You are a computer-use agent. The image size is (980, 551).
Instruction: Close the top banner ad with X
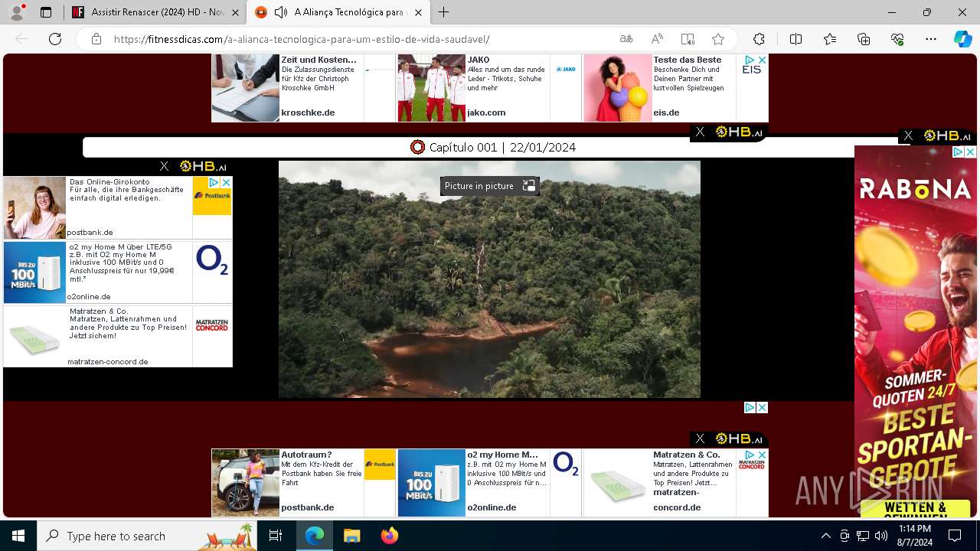(x=762, y=60)
